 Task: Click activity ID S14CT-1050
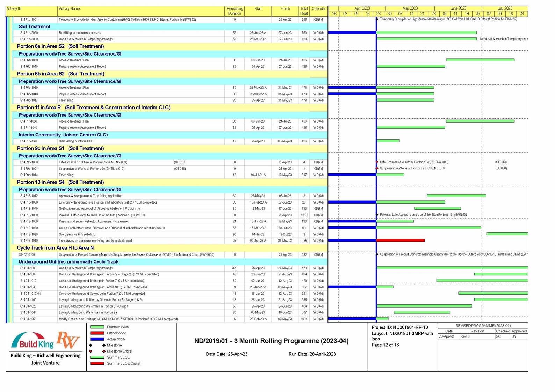pos(28,319)
